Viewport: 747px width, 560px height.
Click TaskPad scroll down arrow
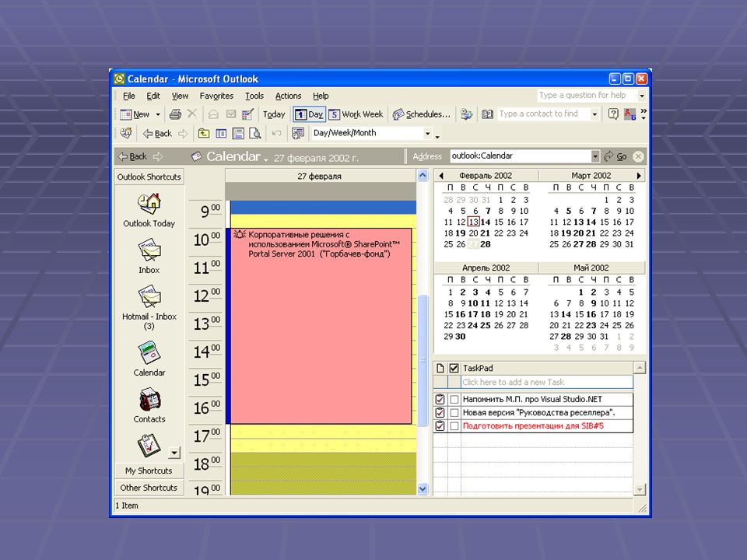[x=640, y=489]
